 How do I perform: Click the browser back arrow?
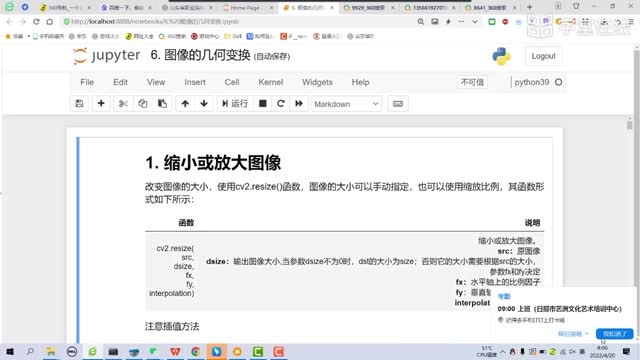coord(9,22)
